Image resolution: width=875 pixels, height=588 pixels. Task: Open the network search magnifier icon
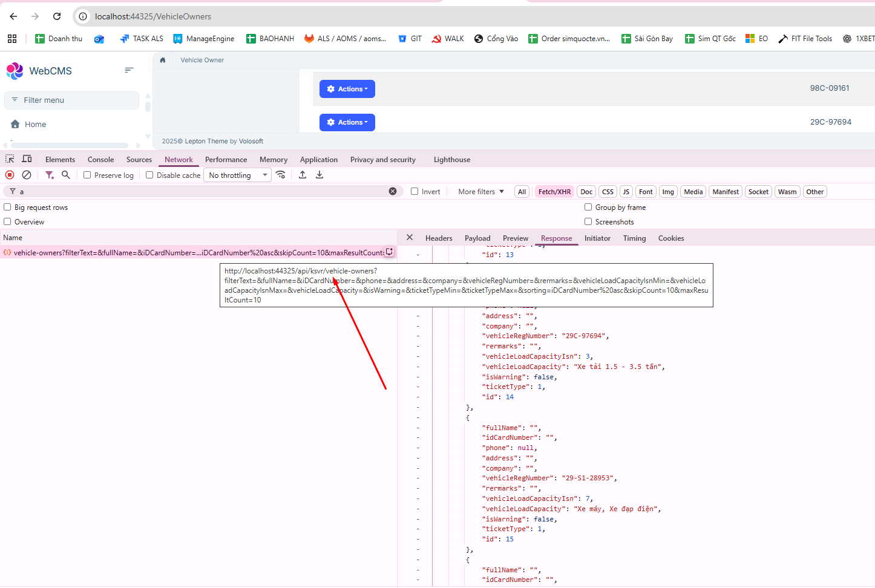(x=66, y=175)
